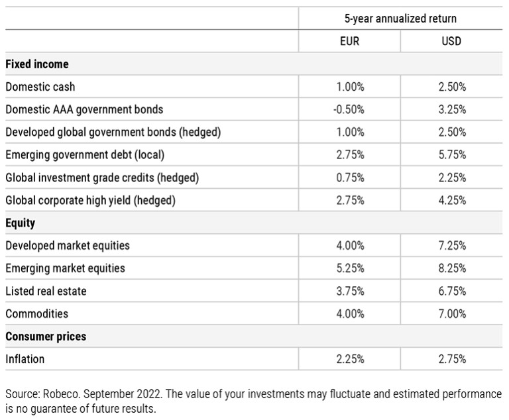This screenshot has width=509, height=420.
Task: Click the Listed real estate label
Action: click(46, 291)
